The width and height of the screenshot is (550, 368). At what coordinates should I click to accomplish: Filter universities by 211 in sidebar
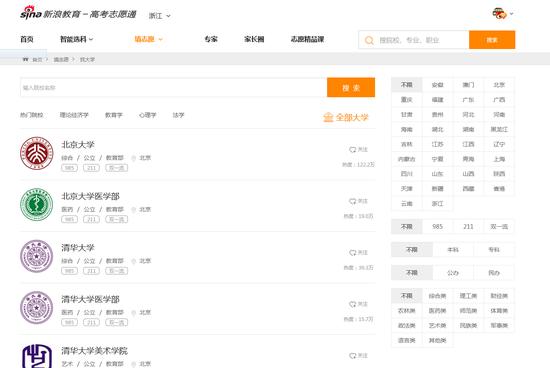tap(468, 227)
